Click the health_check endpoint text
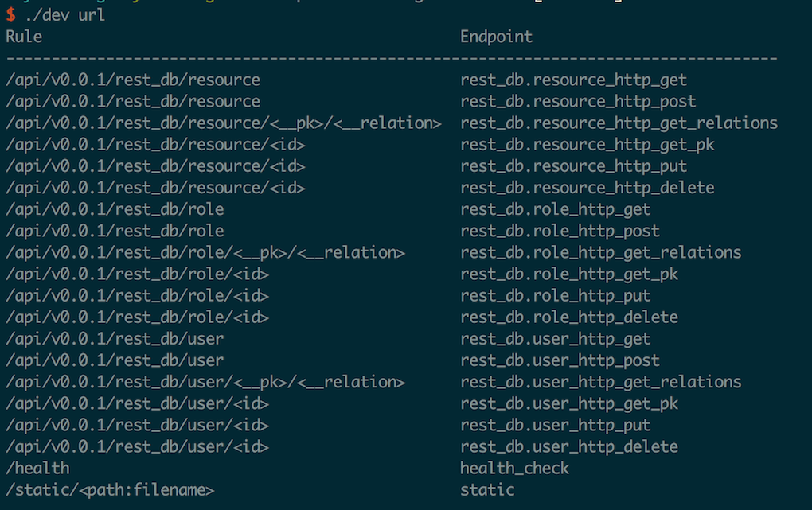This screenshot has width=812, height=510. click(x=515, y=468)
